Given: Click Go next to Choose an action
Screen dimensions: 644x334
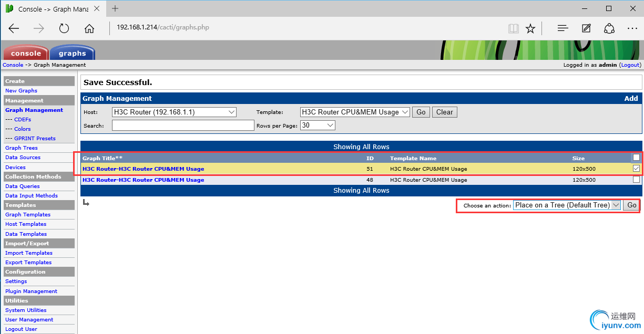Looking at the screenshot, I should [x=631, y=205].
